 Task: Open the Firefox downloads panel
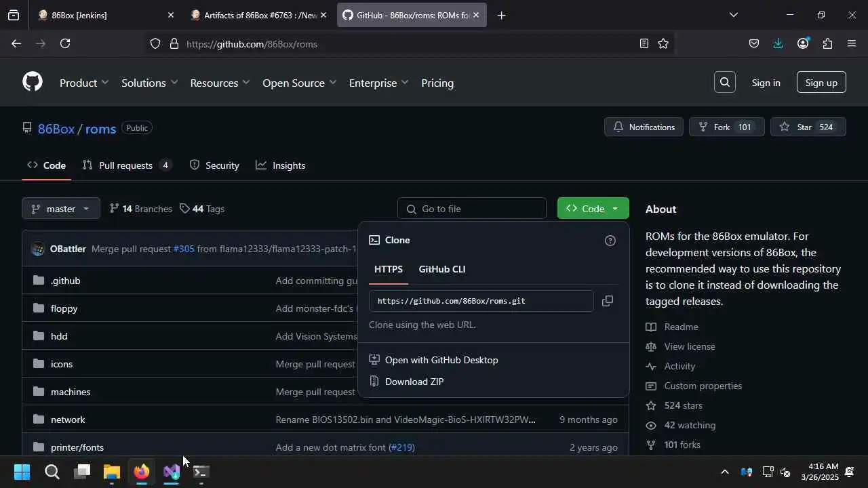[x=778, y=43]
